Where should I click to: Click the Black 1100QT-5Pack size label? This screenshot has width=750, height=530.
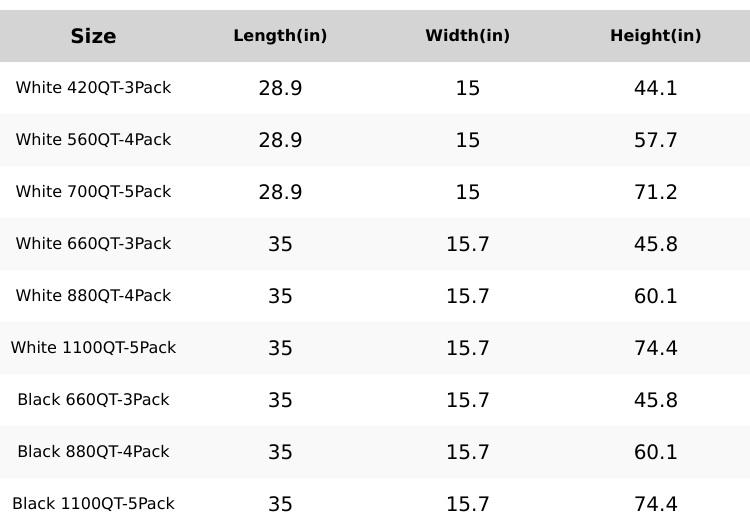coord(93,504)
